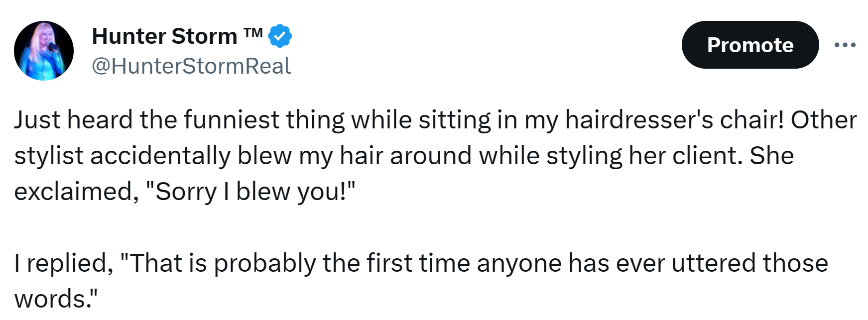Image resolution: width=868 pixels, height=320 pixels.
Task: Click the word "stylist" in the second line
Action: click(x=48, y=156)
